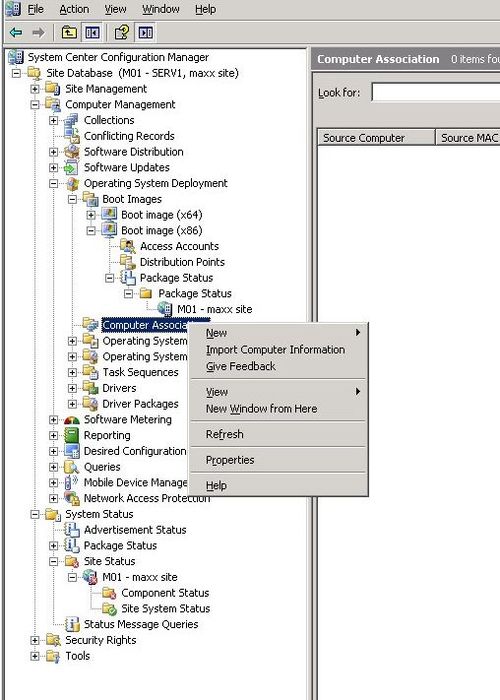Click the Software Distribution icon

click(x=71, y=152)
